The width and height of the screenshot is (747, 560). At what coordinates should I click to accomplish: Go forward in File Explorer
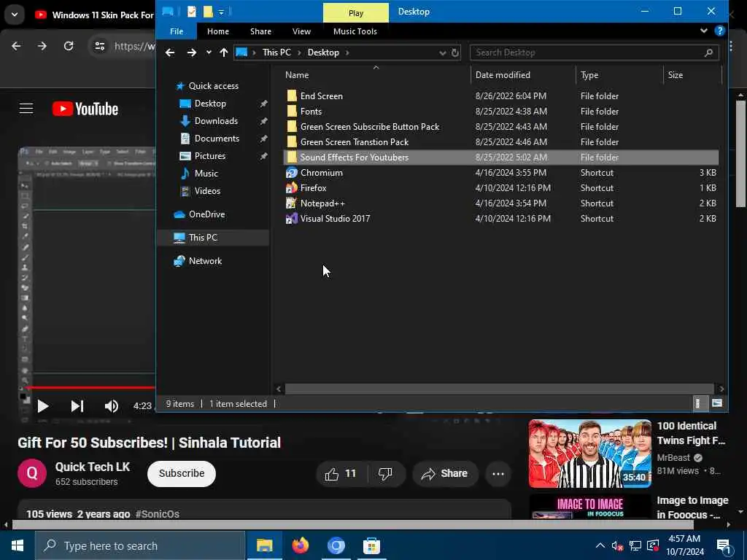pos(192,52)
